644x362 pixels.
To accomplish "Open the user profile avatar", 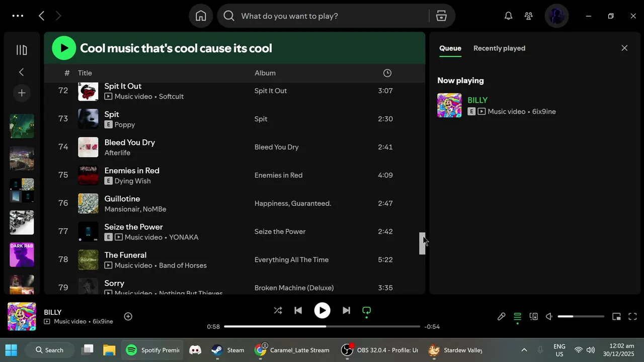I will tap(556, 16).
